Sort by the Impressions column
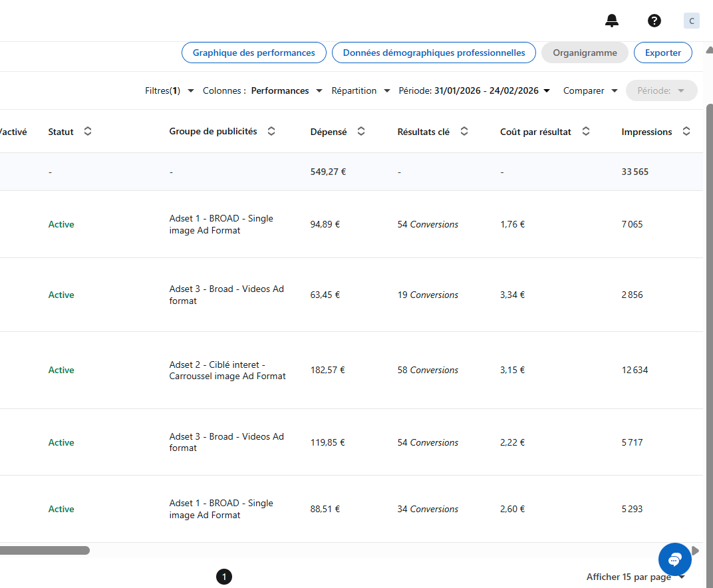The height and width of the screenshot is (588, 713). coord(686,132)
